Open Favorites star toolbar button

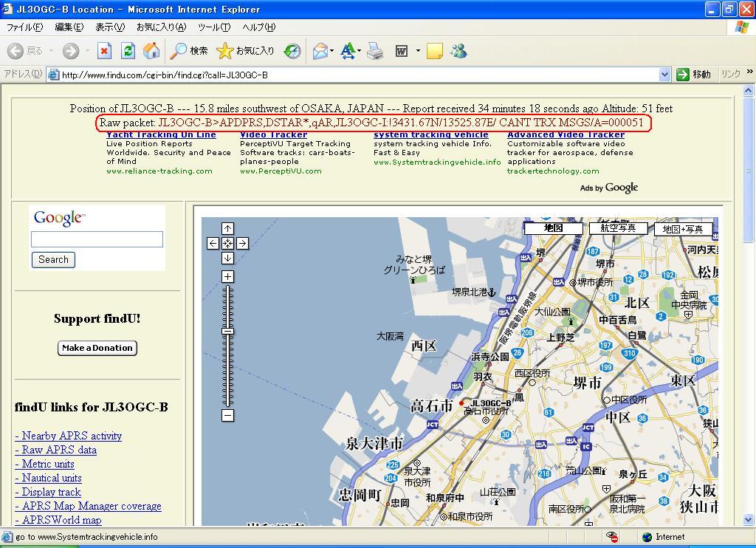coord(245,51)
